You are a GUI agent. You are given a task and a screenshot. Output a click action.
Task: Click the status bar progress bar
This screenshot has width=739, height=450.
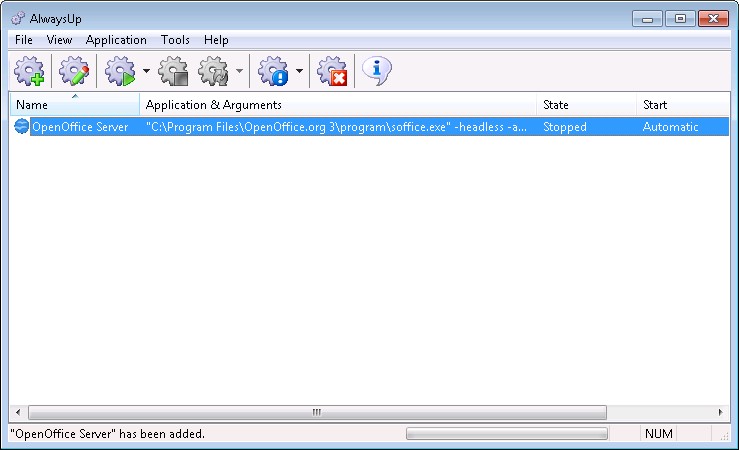pyautogui.click(x=507, y=434)
